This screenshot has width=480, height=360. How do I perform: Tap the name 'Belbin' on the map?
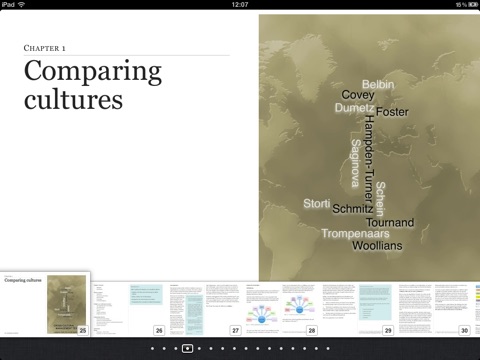(378, 84)
